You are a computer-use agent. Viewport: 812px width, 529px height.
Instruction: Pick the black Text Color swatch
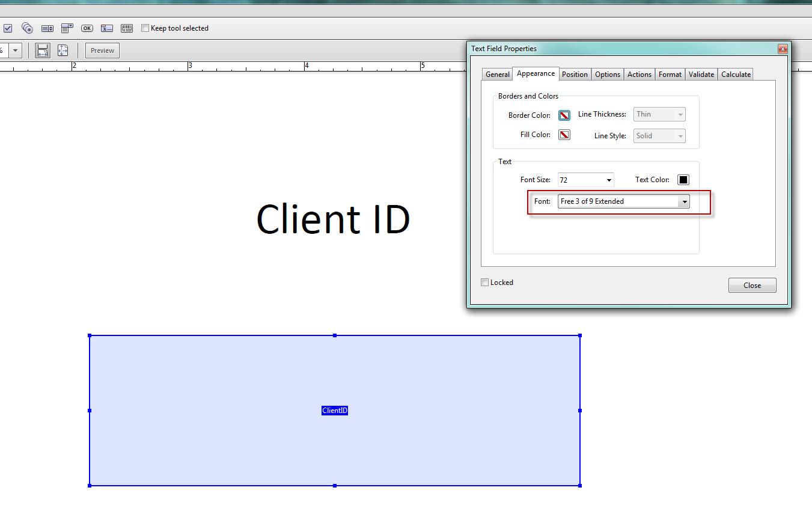pyautogui.click(x=683, y=180)
